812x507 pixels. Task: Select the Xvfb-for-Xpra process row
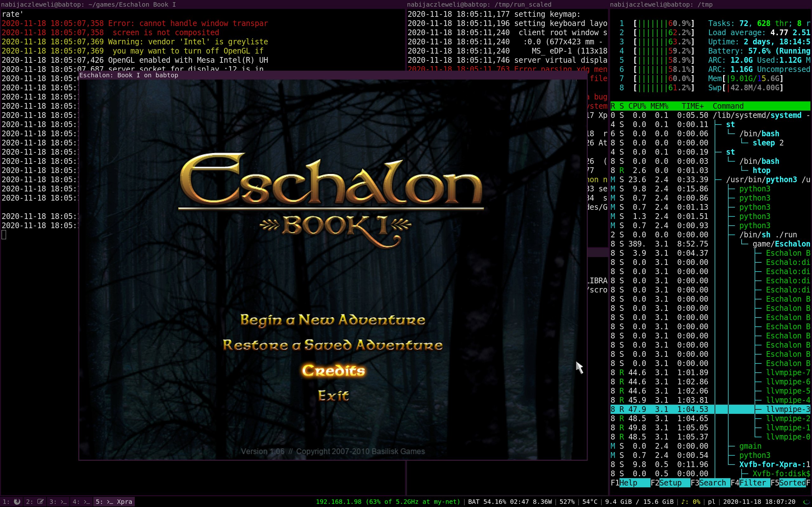click(x=772, y=465)
